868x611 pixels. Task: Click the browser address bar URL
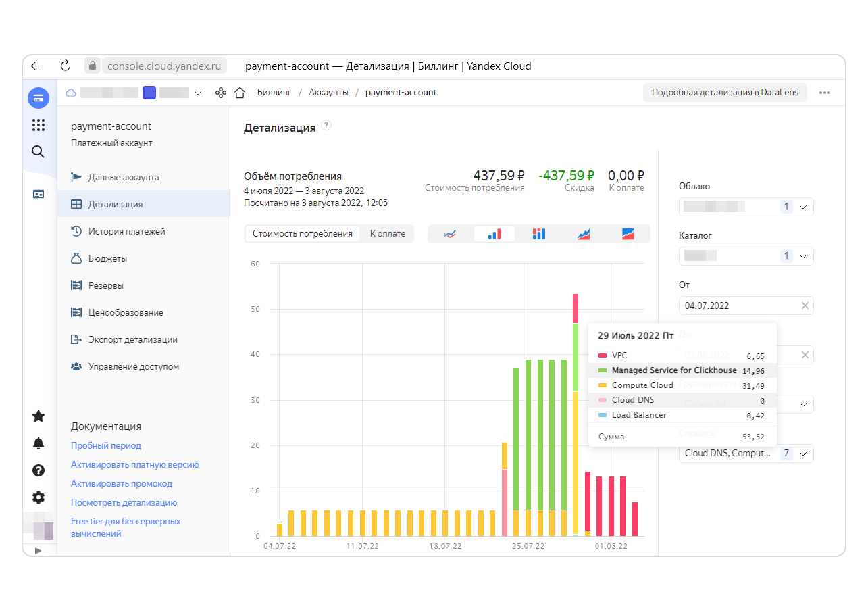pos(164,66)
